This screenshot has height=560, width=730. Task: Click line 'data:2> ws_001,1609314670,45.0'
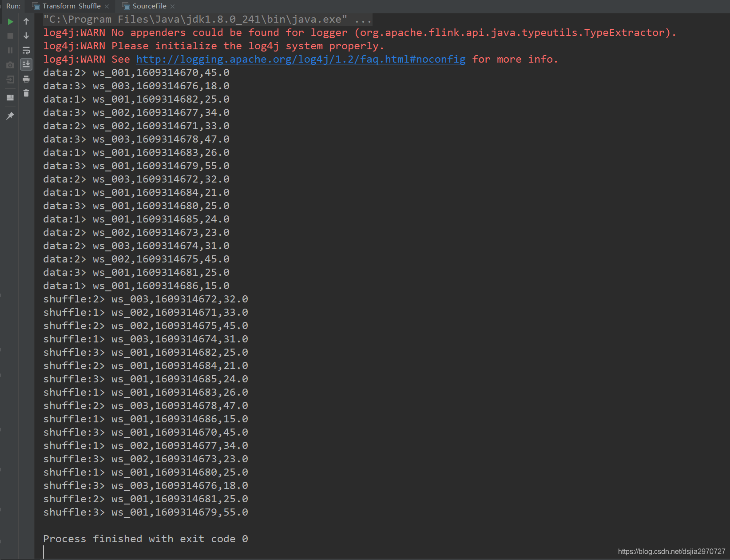pyautogui.click(x=136, y=72)
